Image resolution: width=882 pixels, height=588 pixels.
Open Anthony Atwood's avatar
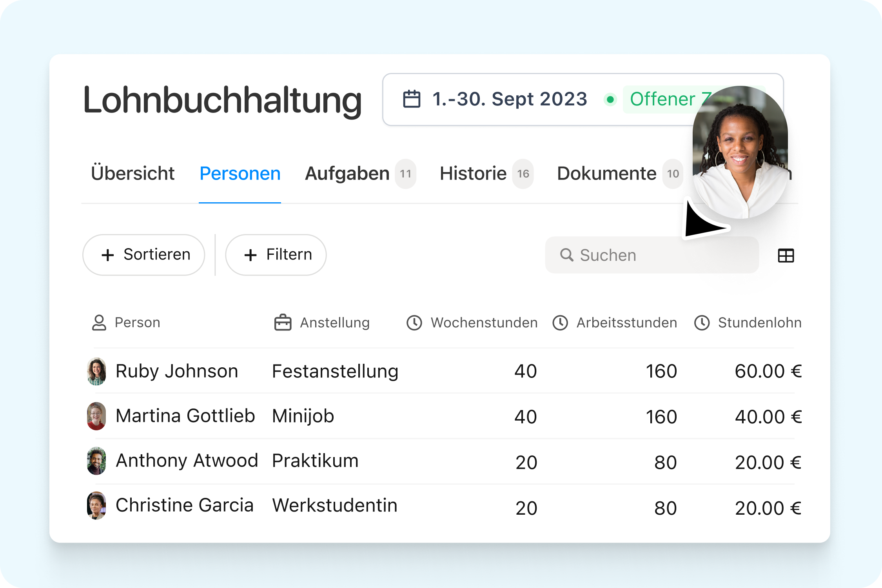coord(96,461)
